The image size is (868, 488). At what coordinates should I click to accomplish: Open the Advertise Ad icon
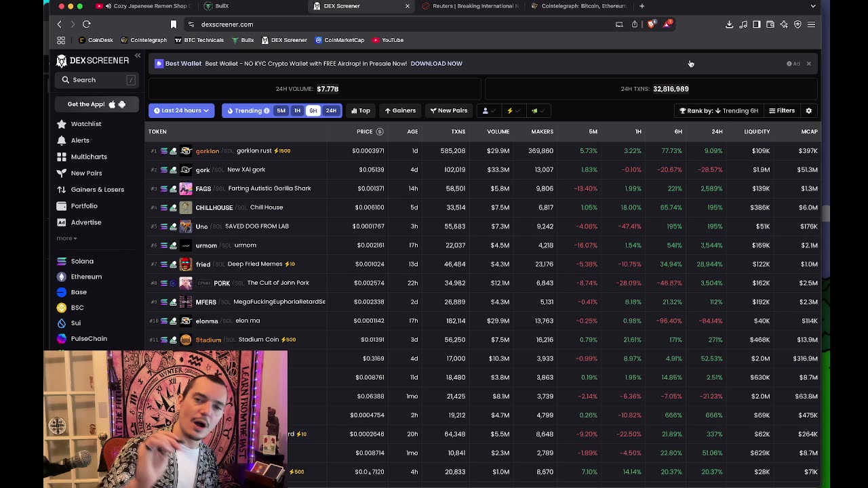pos(62,222)
